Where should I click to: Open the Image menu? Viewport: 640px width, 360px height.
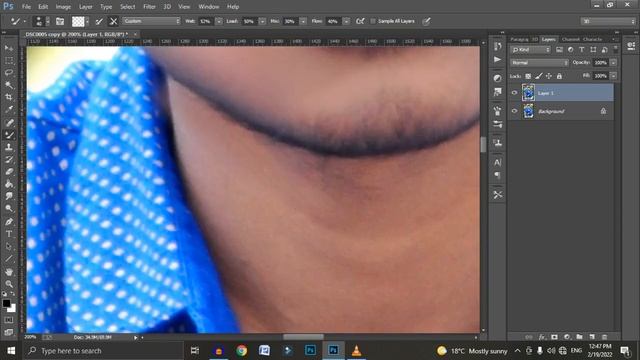click(63, 7)
